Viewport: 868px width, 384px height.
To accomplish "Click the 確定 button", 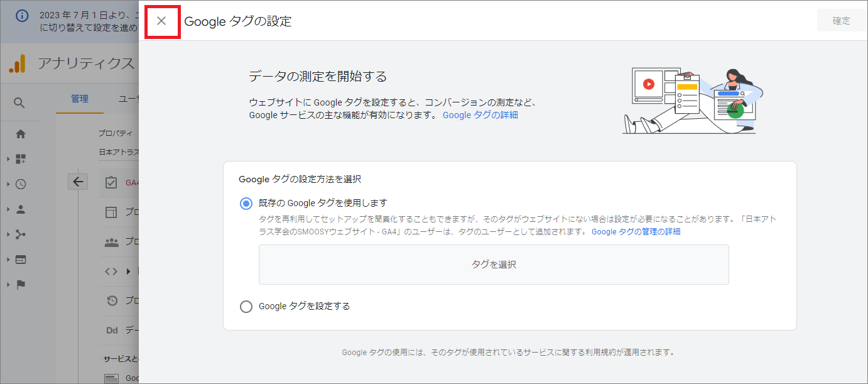I will tap(841, 21).
